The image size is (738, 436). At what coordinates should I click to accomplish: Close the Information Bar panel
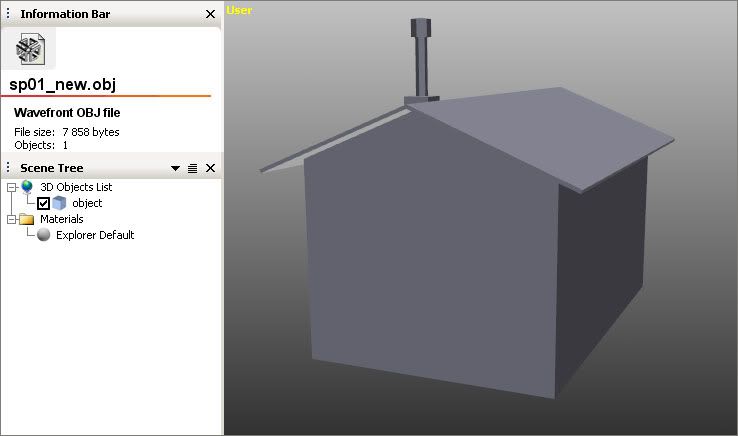coord(210,14)
